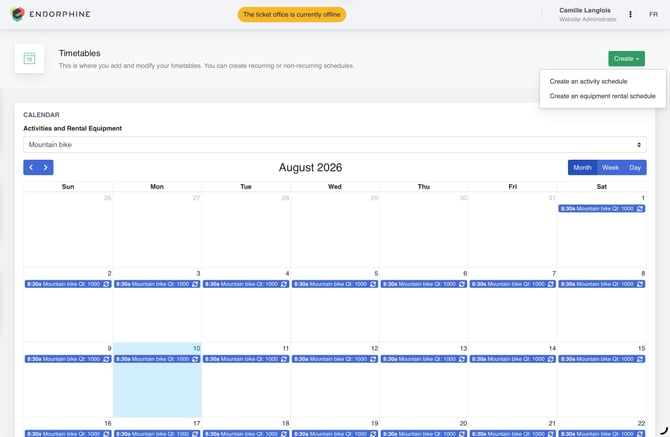
Task: Open the Mountain bike event on August 22
Action: click(x=602, y=434)
